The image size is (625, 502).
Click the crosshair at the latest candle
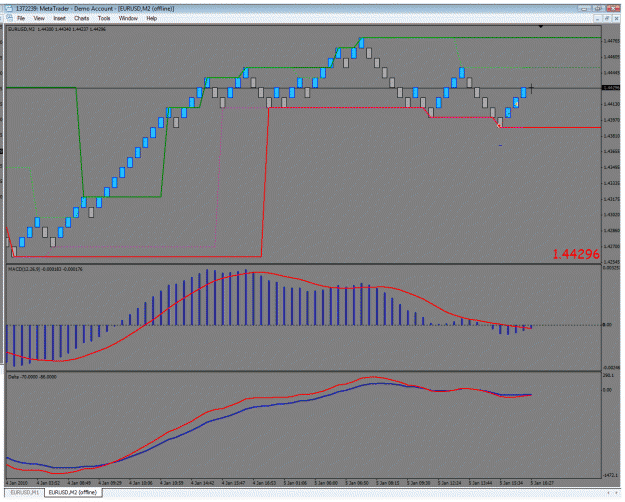coord(531,89)
